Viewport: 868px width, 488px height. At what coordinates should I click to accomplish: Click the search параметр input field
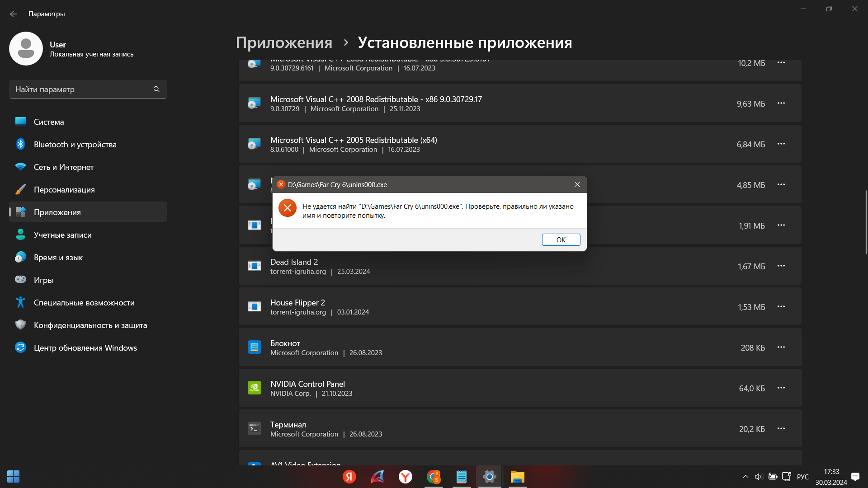pos(88,89)
